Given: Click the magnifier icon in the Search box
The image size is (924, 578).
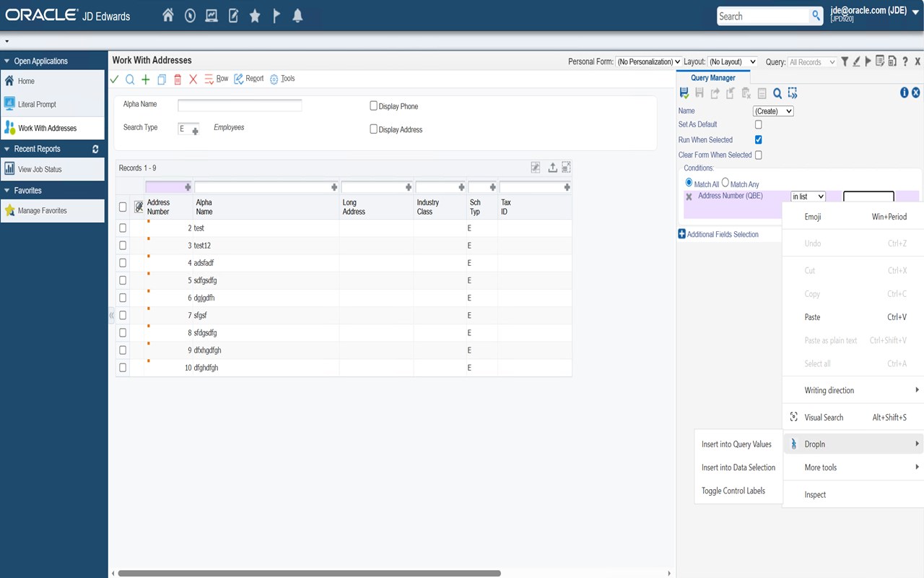Looking at the screenshot, I should pyautogui.click(x=816, y=16).
